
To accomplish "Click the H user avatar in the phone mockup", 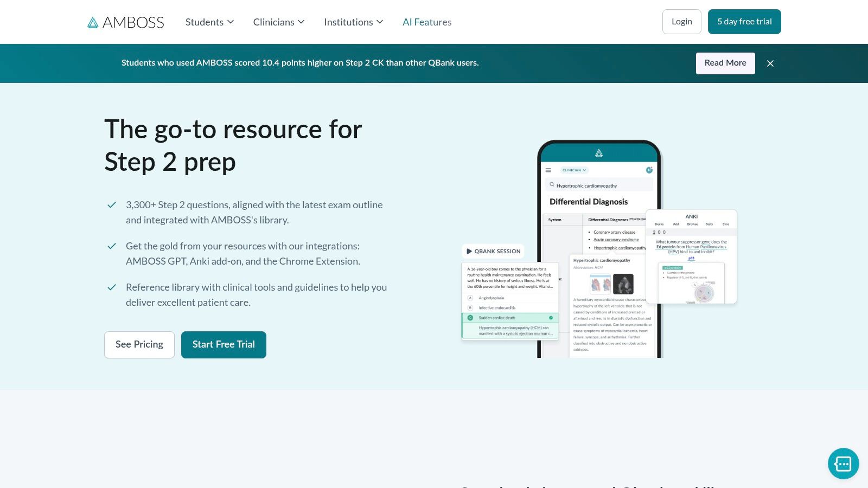I will [649, 170].
